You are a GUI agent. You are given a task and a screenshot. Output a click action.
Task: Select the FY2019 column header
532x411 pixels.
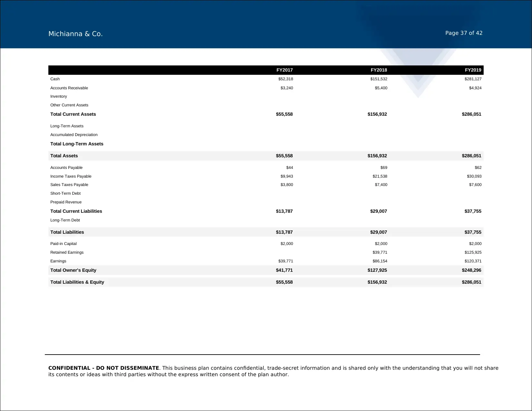473,70
